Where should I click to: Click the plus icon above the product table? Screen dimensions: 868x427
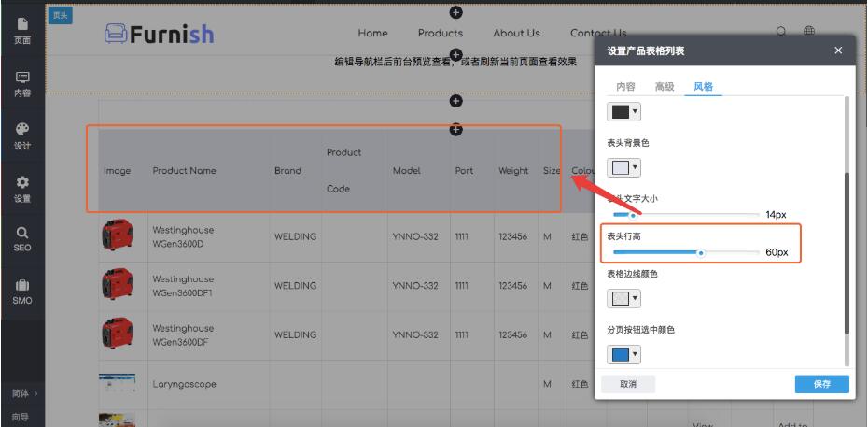456,101
